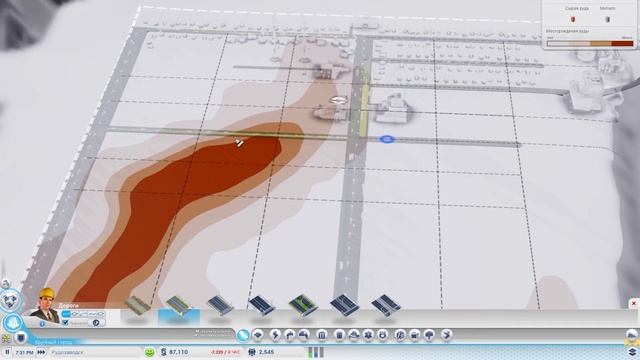Open the Power menu lightning icon
Viewport: 640px width, 360px height.
[276, 336]
